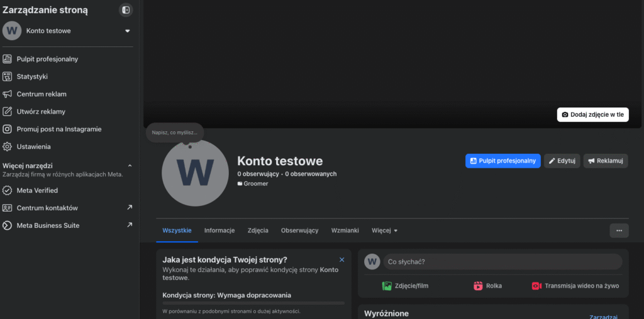Click Transmisja wideo na żywo option
Screen dimensions: 644x319
coord(575,286)
